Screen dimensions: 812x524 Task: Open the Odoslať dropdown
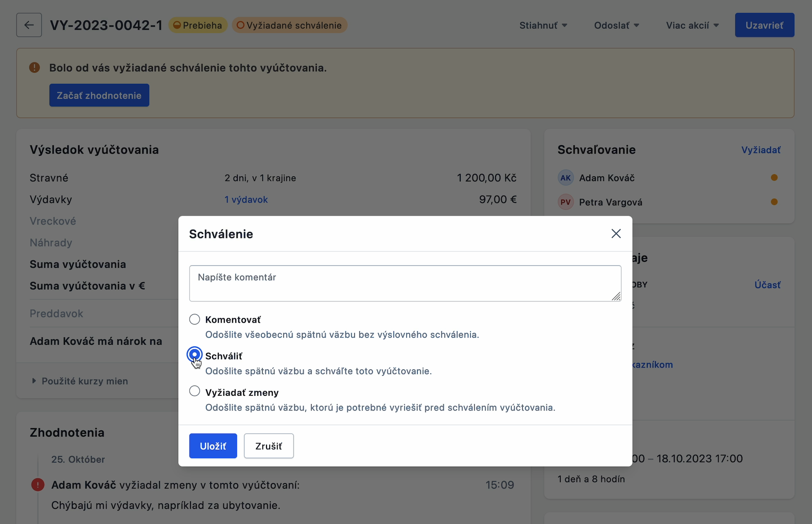616,25
